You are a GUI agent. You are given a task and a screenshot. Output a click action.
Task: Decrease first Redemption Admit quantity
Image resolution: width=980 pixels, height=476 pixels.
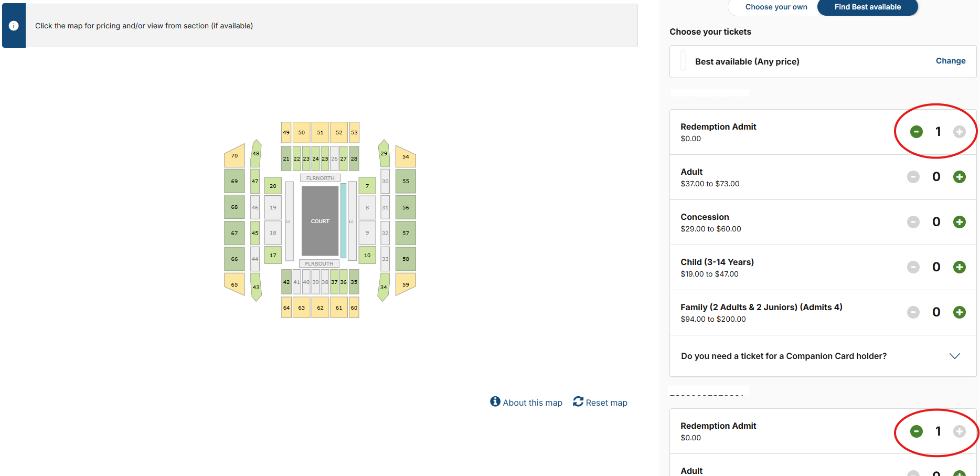pyautogui.click(x=916, y=132)
